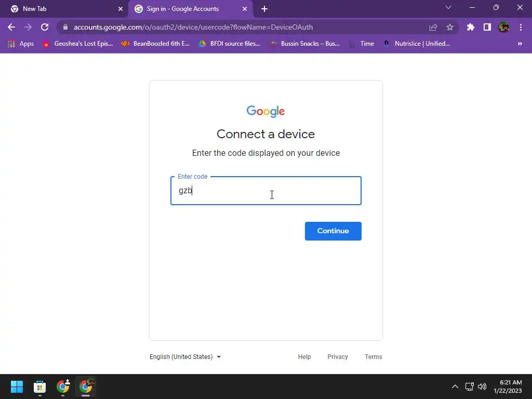Open BFDI source files bookmark

[x=229, y=44]
